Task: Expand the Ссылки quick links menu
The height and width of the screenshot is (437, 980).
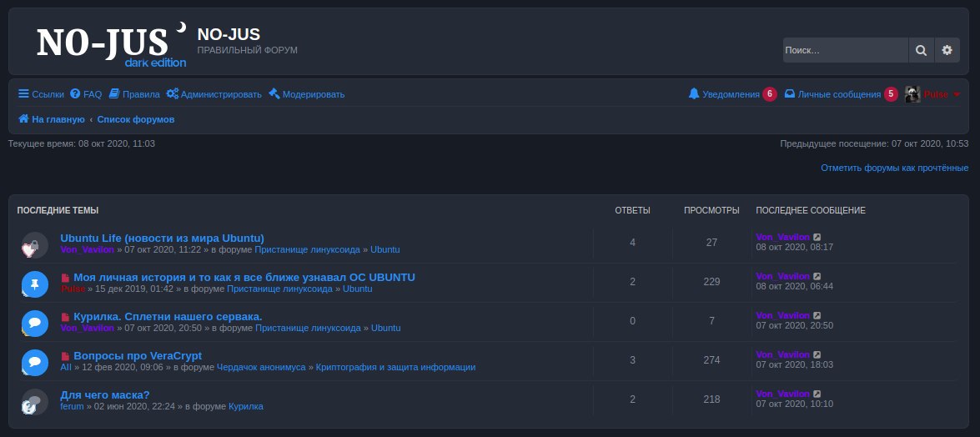Action: pos(41,94)
